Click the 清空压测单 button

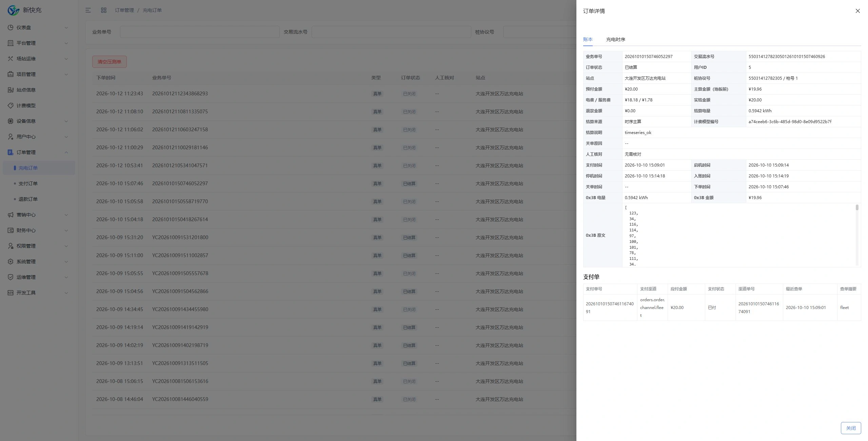click(x=109, y=62)
